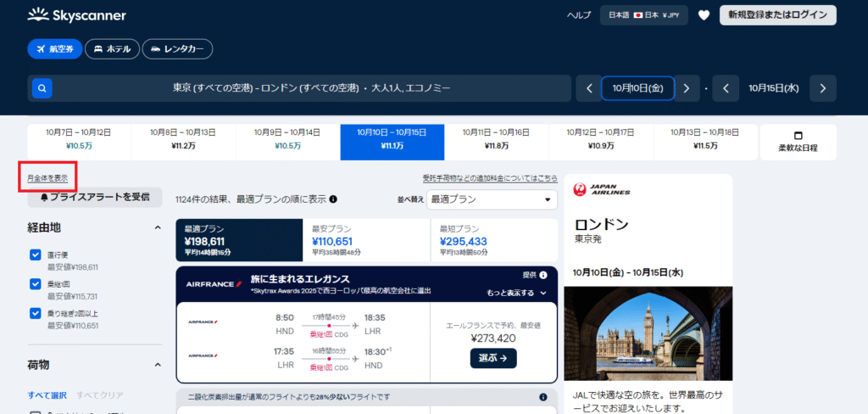
Task: Click すべてクリア under 荷物
Action: (100, 395)
